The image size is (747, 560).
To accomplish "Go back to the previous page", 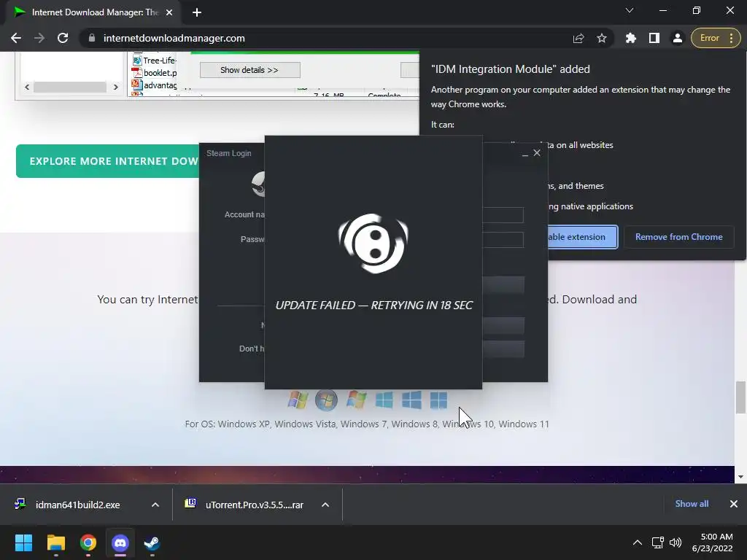I will point(16,38).
